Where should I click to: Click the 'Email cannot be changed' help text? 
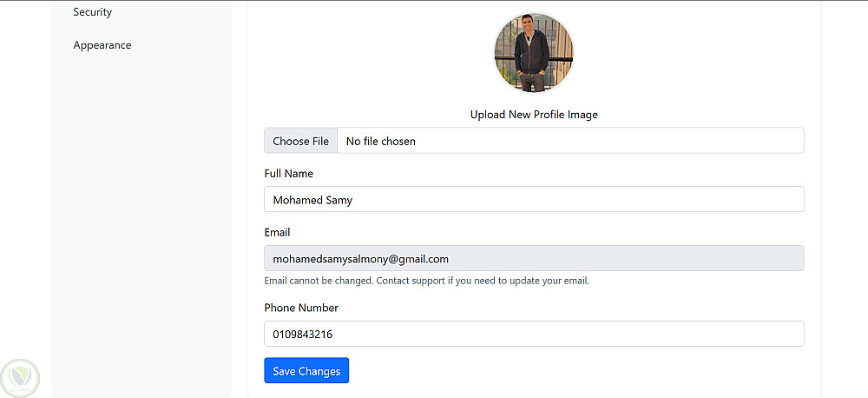[x=426, y=281]
